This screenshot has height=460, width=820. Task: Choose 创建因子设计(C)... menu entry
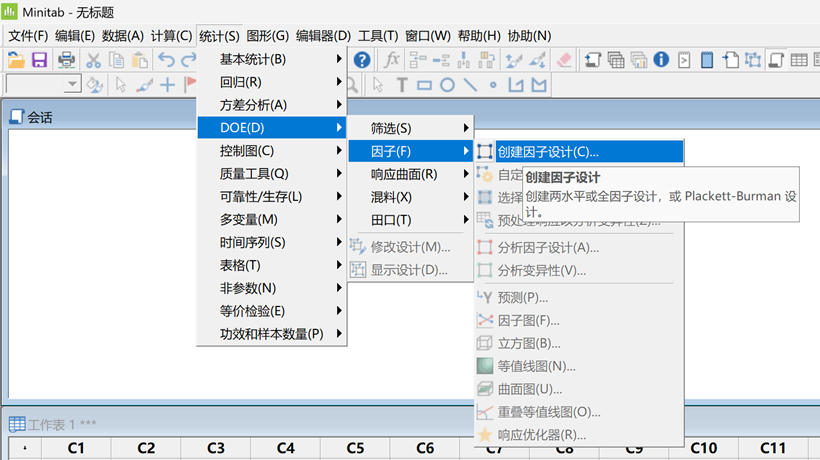tap(579, 152)
